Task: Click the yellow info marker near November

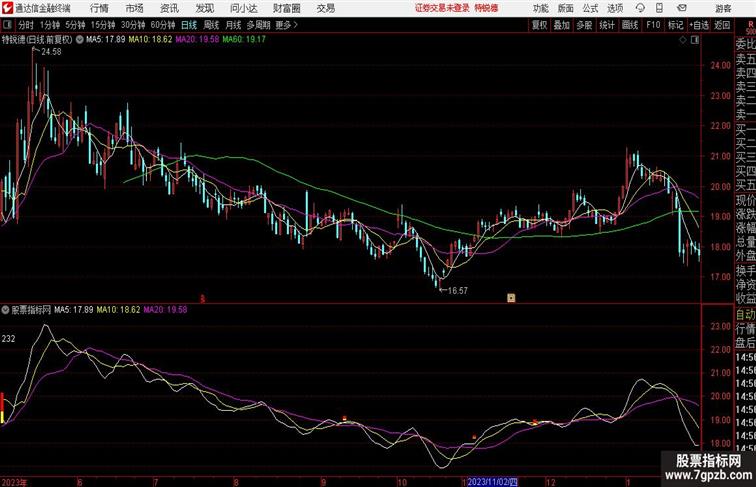Action: 511,298
